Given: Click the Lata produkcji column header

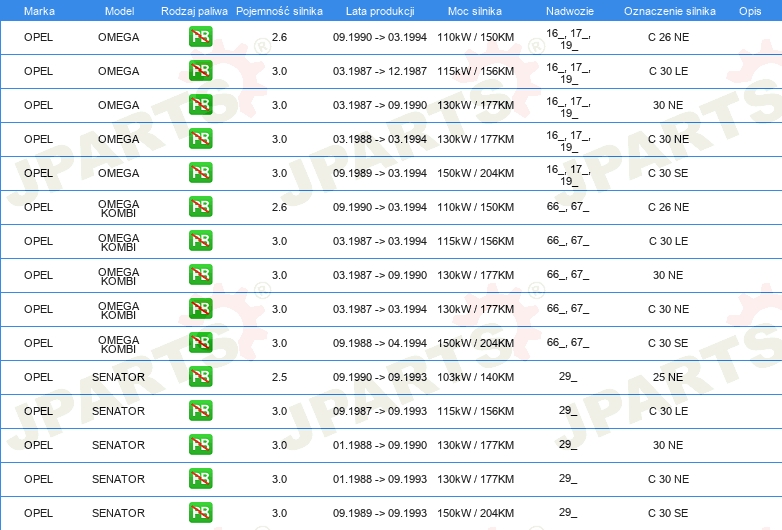Looking at the screenshot, I should point(380,11).
